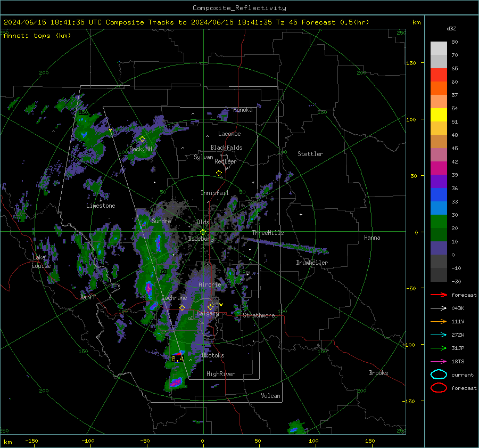
Task: Click the Drumheller city label
Action: 312,263
